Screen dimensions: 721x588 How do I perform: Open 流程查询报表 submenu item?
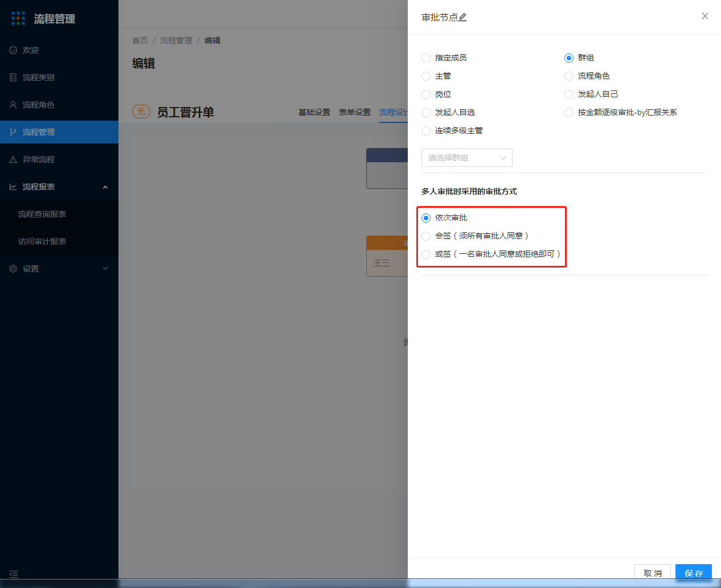(x=59, y=214)
